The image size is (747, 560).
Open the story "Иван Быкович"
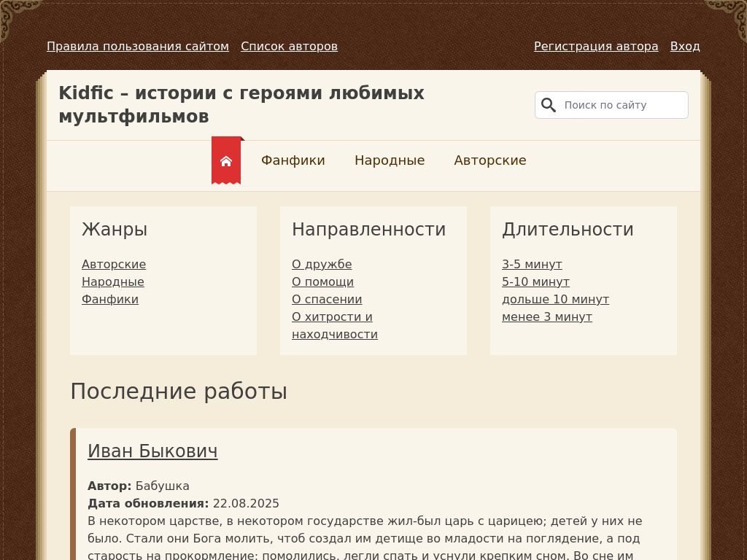pyautogui.click(x=152, y=451)
